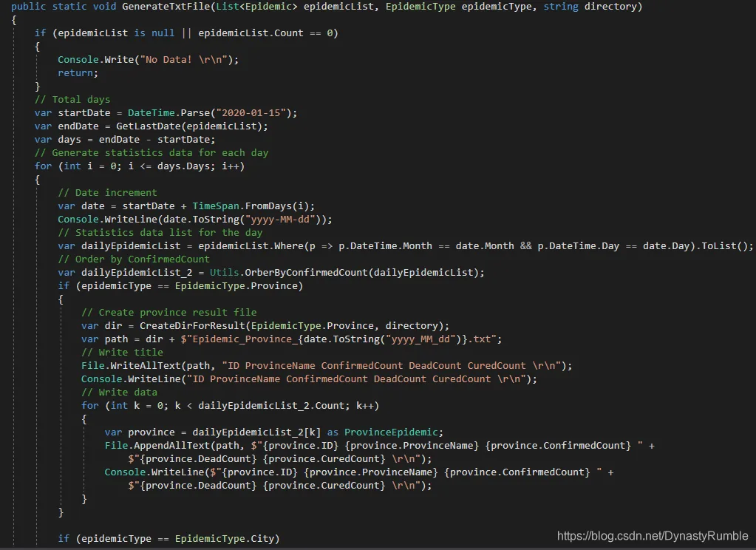Screen dimensions: 756x550
Task: Click the "// Date increment" comment
Action: (x=107, y=192)
